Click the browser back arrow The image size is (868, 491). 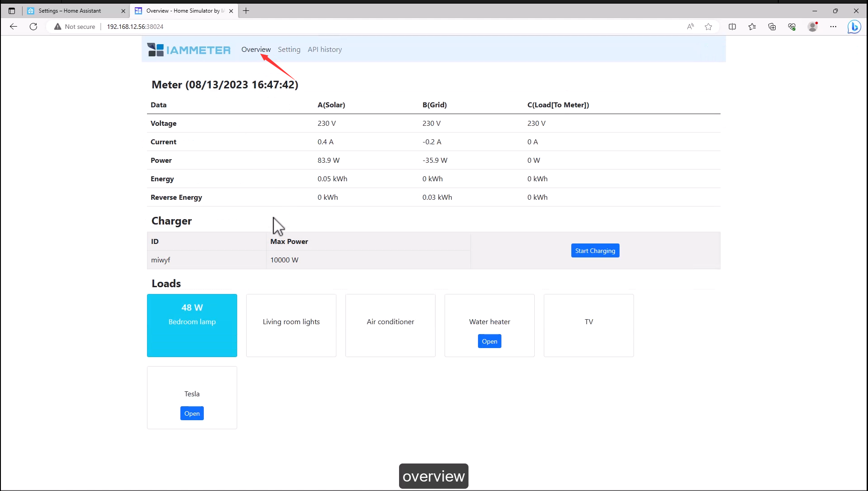pyautogui.click(x=14, y=27)
